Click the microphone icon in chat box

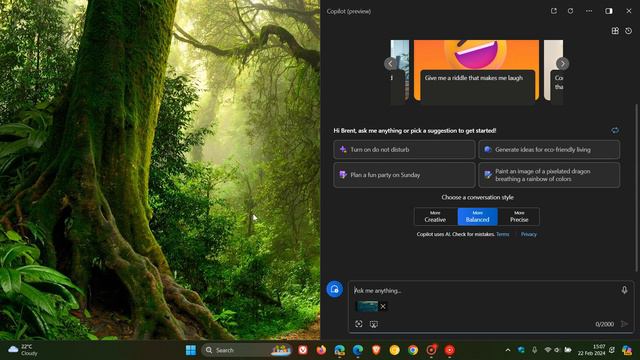[x=624, y=290]
